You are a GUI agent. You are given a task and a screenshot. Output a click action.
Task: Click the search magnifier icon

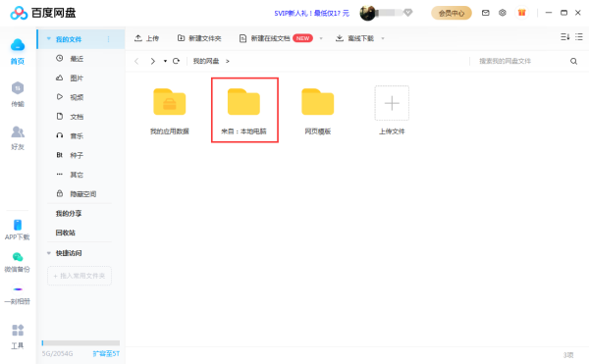tap(573, 61)
